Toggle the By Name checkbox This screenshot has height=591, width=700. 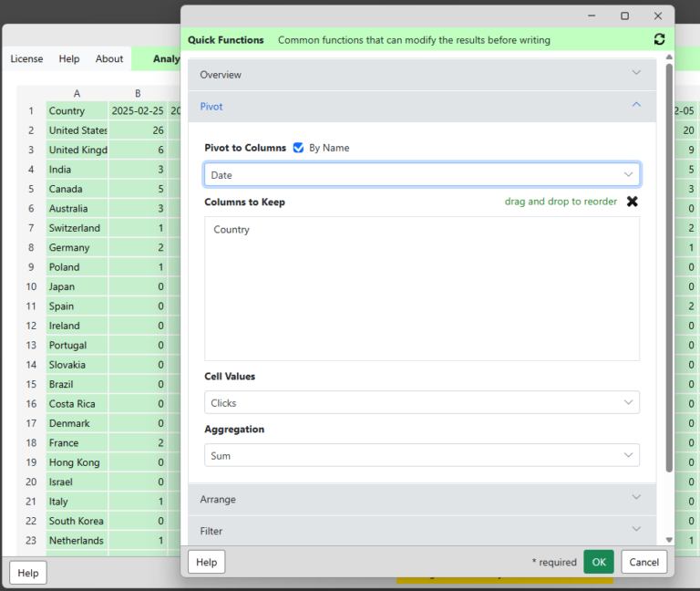click(x=298, y=148)
